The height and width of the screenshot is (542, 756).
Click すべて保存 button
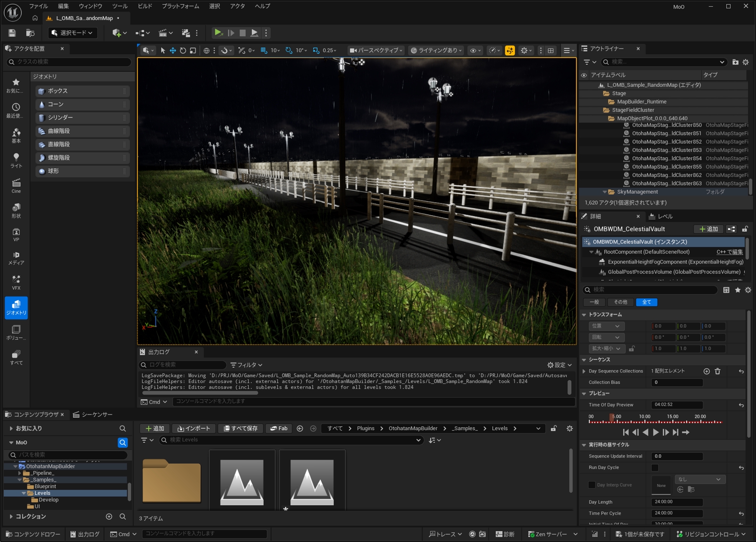241,428
